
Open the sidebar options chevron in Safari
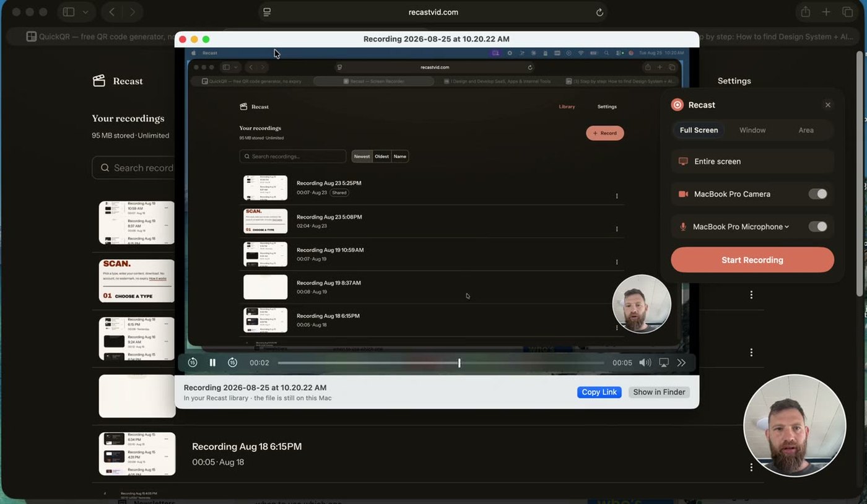pyautogui.click(x=85, y=12)
